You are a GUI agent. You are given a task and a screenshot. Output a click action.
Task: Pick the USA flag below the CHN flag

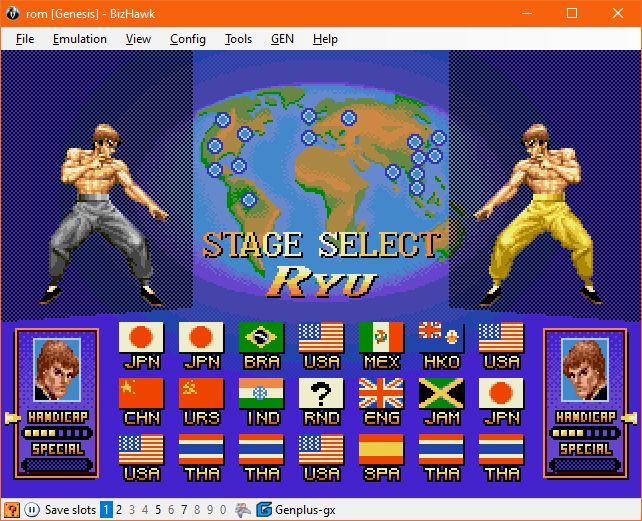tap(141, 449)
